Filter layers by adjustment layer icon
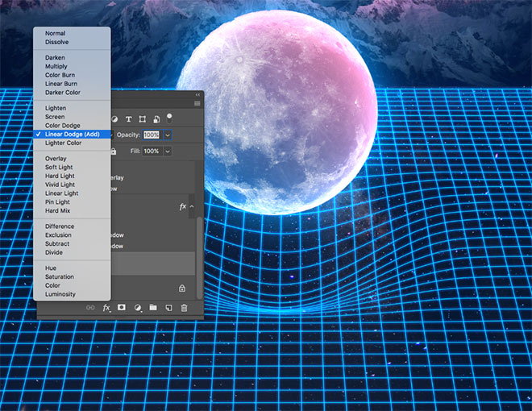 click(x=114, y=119)
